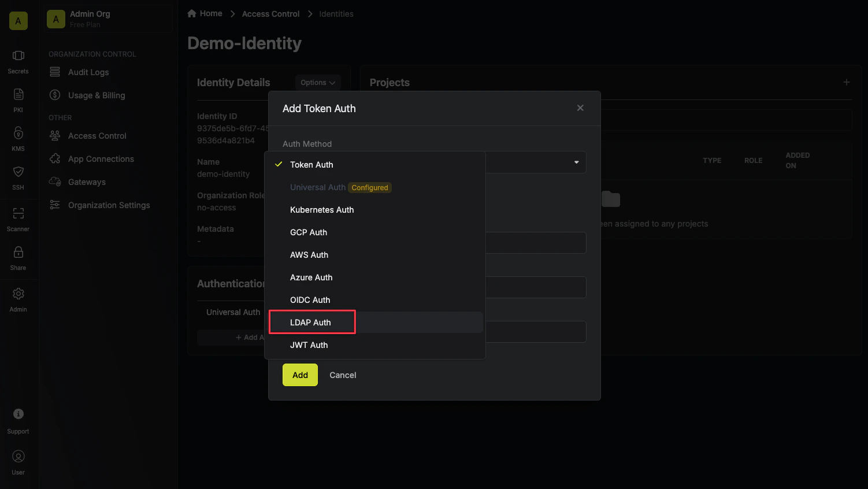Select OIDC Auth option
The width and height of the screenshot is (868, 489).
point(374,300)
